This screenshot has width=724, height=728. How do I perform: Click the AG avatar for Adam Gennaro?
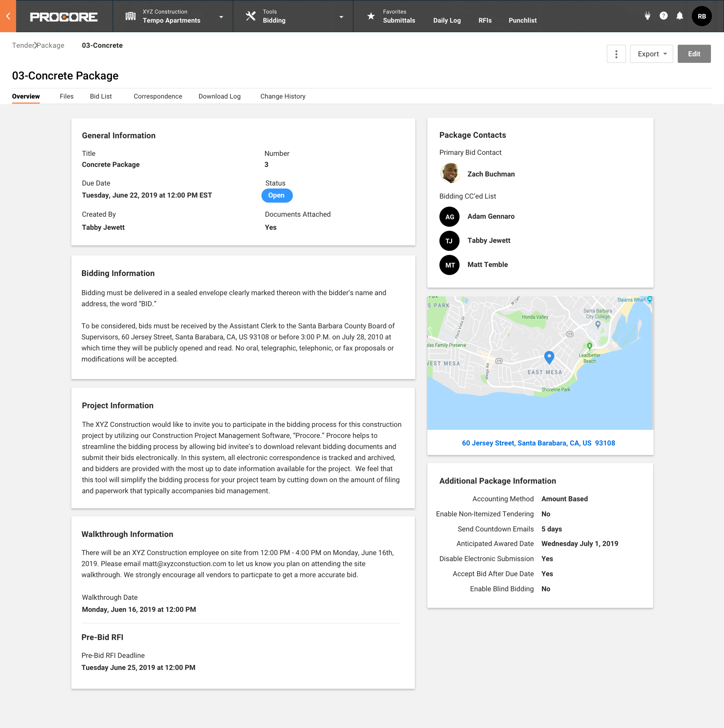click(450, 217)
